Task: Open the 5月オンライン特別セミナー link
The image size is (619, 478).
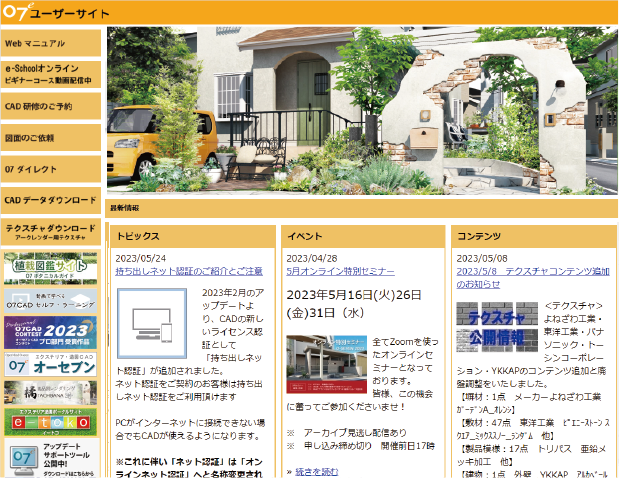Action: (340, 271)
